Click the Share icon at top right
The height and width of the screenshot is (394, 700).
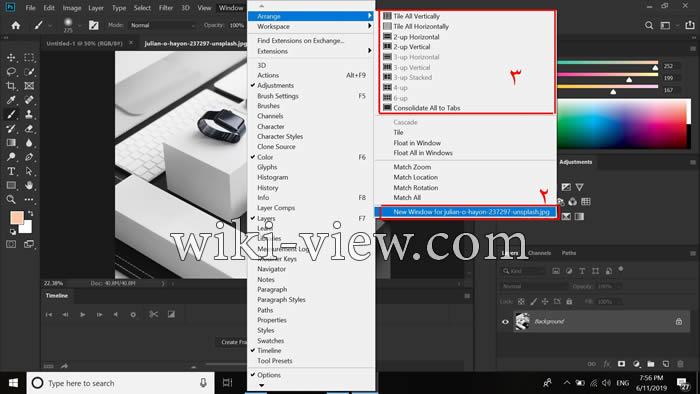690,25
